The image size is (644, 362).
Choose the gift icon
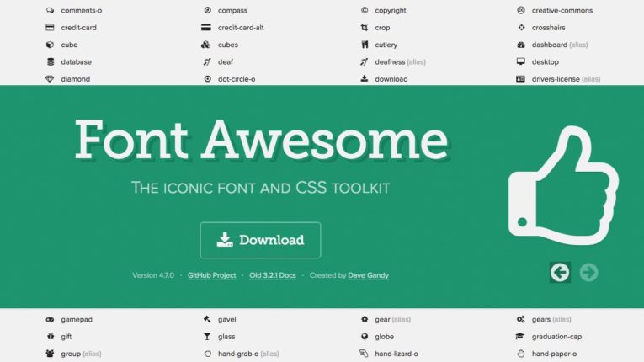click(x=51, y=337)
